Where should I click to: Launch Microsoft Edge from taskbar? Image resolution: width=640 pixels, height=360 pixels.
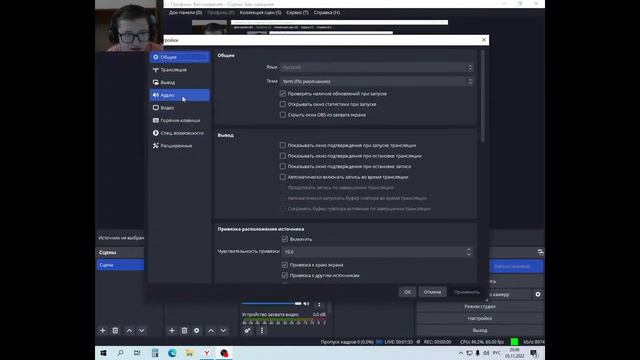coord(172,353)
